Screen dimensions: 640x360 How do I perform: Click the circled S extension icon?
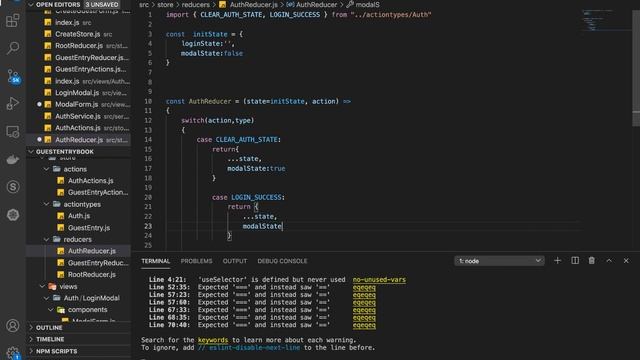[13, 187]
